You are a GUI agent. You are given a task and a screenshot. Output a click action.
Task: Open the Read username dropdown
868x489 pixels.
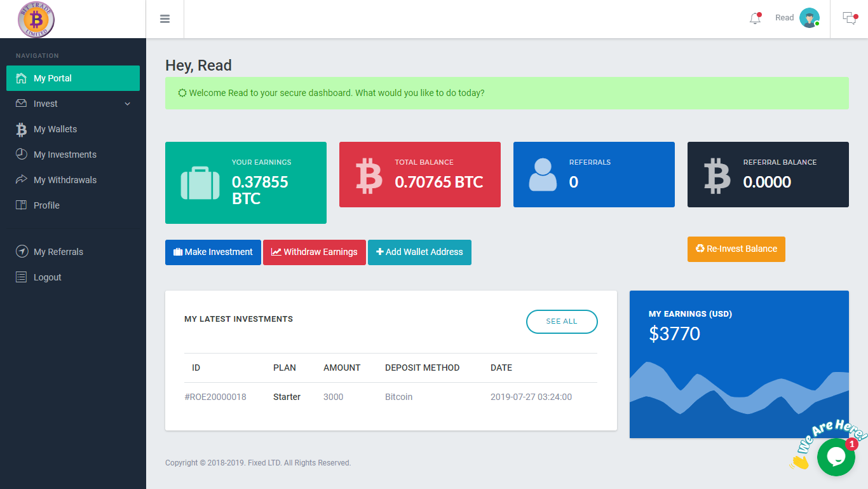point(784,18)
